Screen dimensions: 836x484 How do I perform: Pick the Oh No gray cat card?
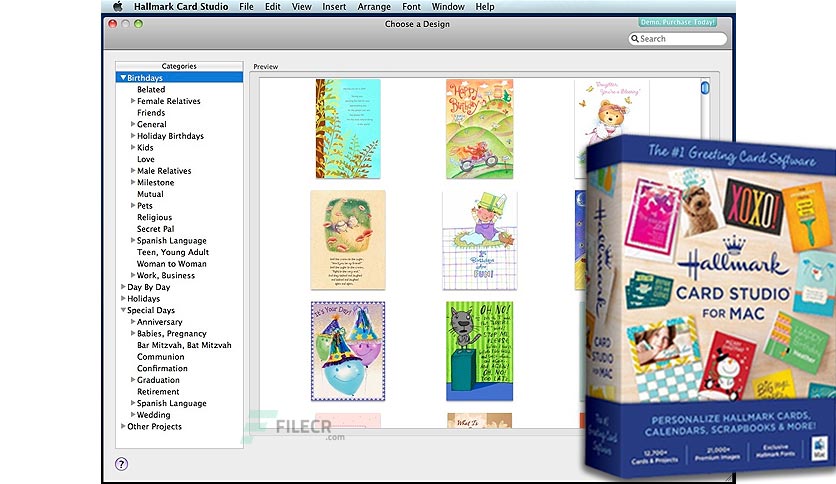pos(479,351)
